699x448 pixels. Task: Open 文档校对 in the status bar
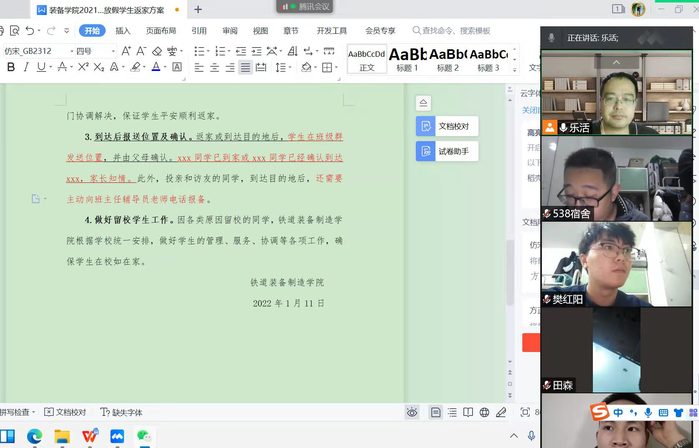click(x=65, y=412)
